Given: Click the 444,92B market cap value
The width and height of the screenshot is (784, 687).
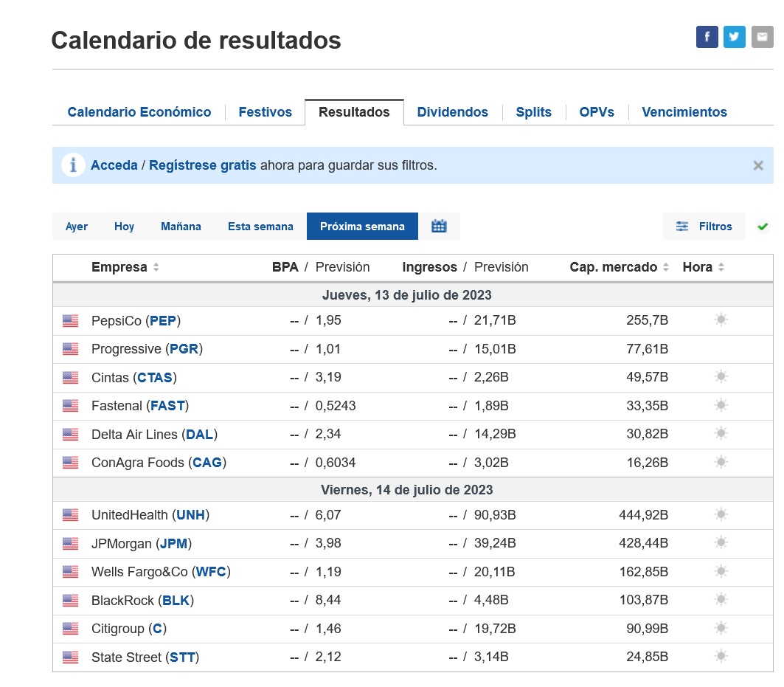Looking at the screenshot, I should point(644,515).
